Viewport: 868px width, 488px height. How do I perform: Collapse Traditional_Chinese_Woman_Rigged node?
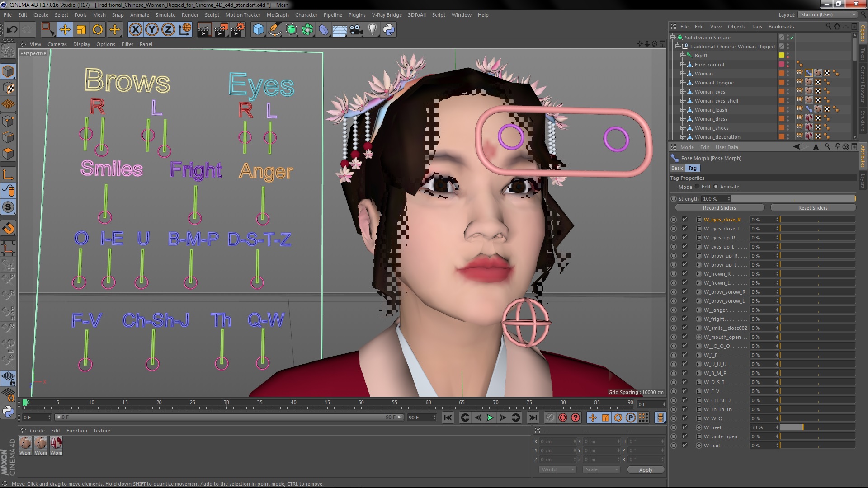pos(678,47)
